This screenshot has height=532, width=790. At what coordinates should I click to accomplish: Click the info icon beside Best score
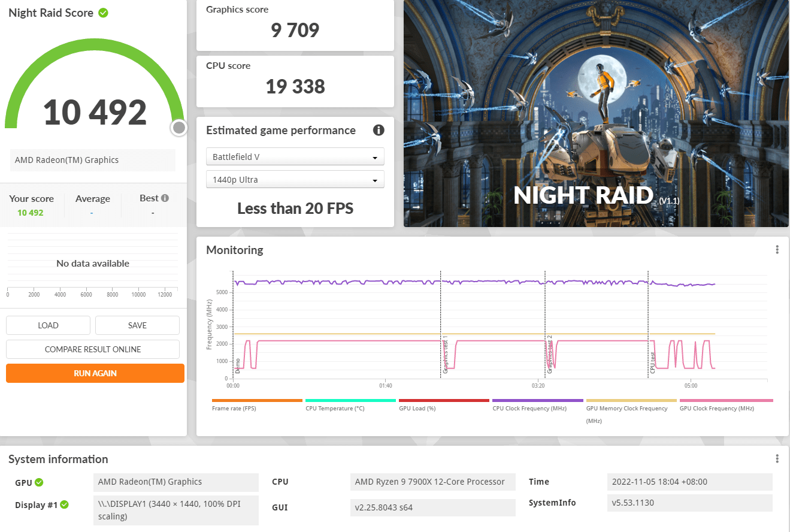165,198
